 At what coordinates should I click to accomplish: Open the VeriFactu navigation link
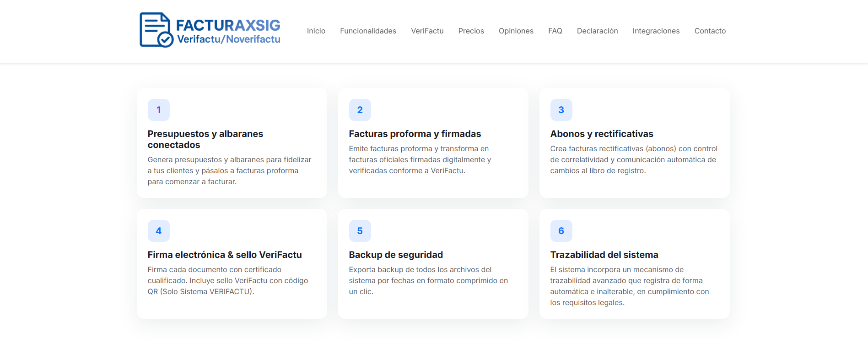pyautogui.click(x=427, y=31)
